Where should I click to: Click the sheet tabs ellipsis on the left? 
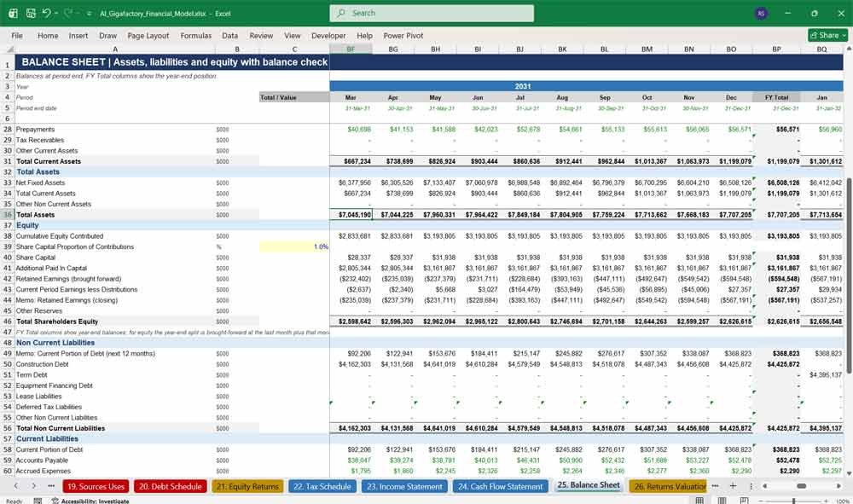[51, 485]
